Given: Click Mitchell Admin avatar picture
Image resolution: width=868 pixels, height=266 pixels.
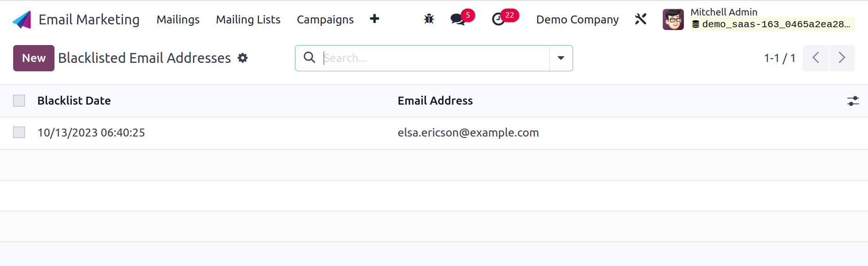Looking at the screenshot, I should (673, 19).
